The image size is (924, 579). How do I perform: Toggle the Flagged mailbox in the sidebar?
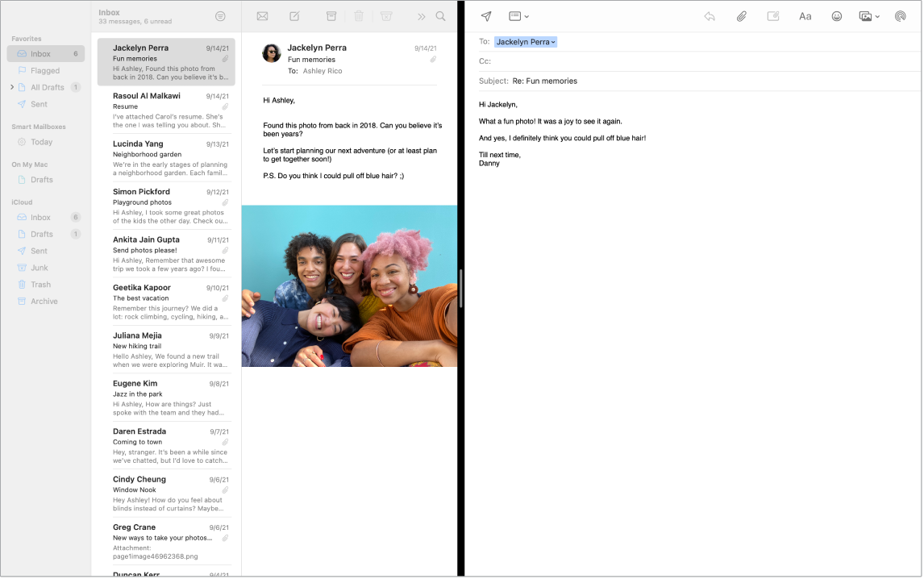coord(40,70)
